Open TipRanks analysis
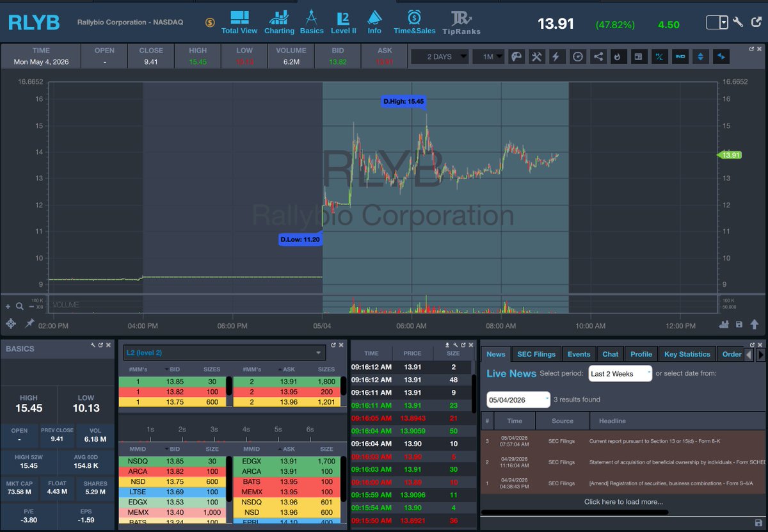Viewport: 768px width, 532px height. (461, 22)
